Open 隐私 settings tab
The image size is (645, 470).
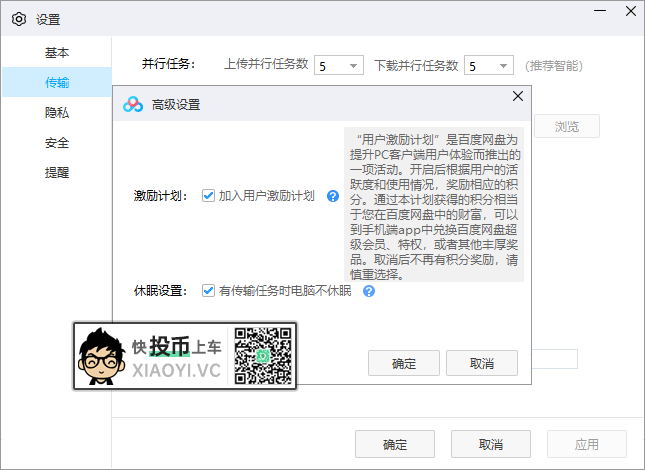tap(57, 112)
